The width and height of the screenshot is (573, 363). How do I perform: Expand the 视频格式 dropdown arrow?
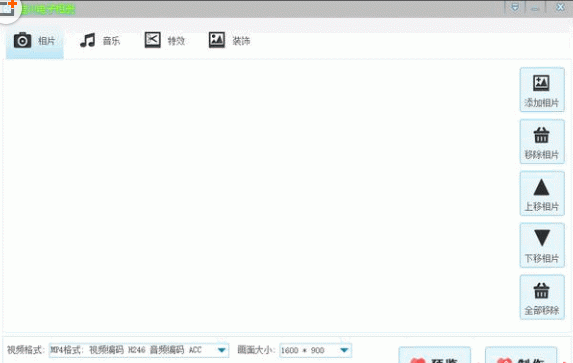[221, 350]
